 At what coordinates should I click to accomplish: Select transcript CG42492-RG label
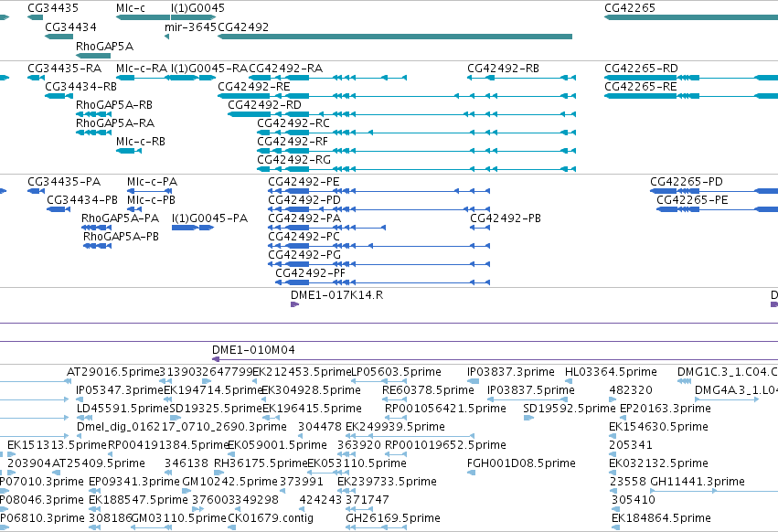click(293, 160)
